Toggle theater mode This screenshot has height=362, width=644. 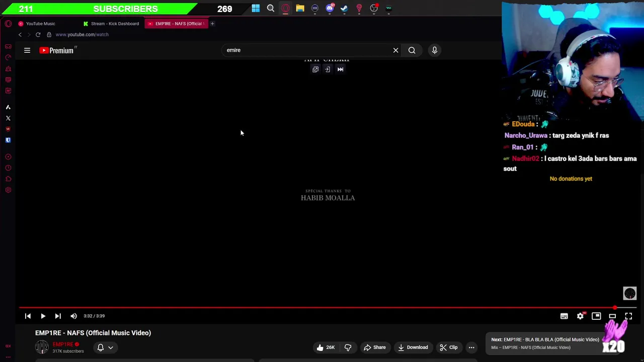612,316
